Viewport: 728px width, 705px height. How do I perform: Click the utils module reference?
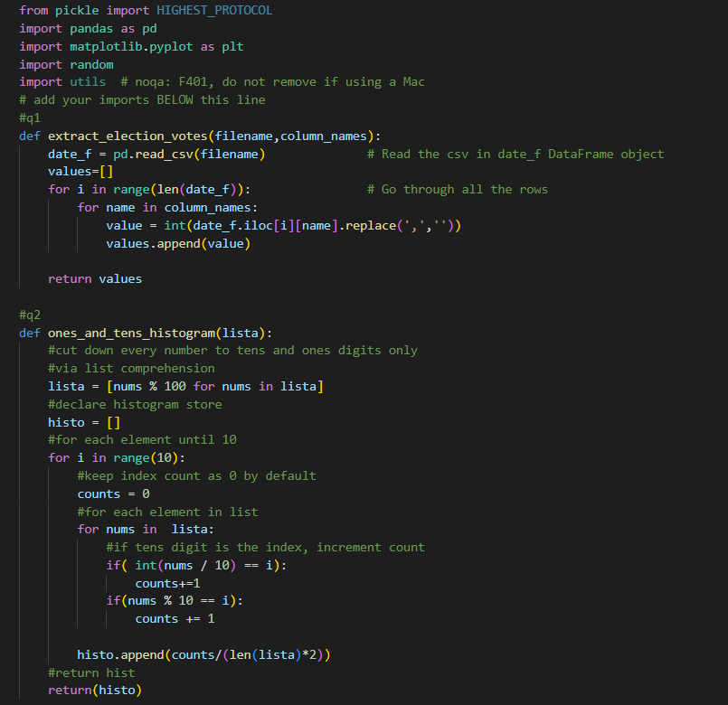pyautogui.click(x=87, y=81)
